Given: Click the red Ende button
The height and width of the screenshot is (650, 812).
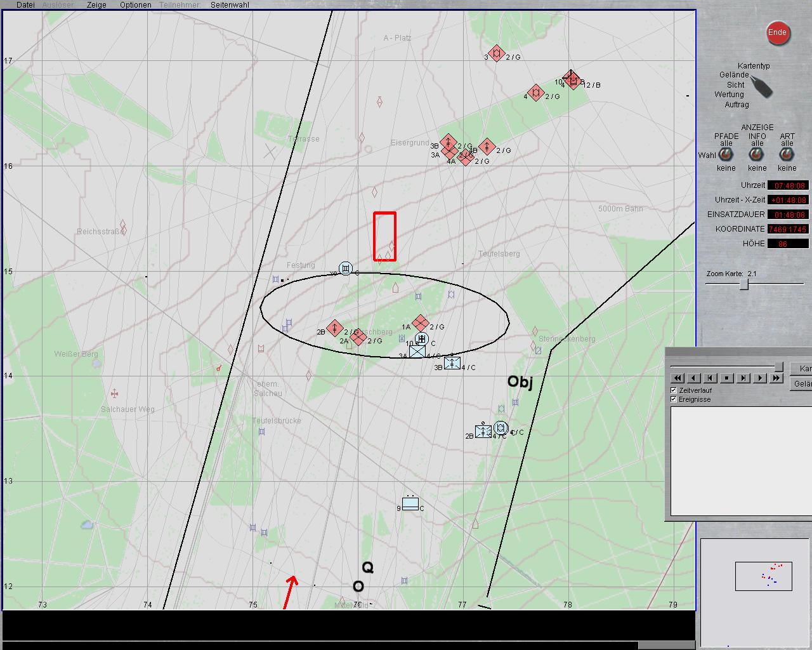Looking at the screenshot, I should pyautogui.click(x=777, y=33).
